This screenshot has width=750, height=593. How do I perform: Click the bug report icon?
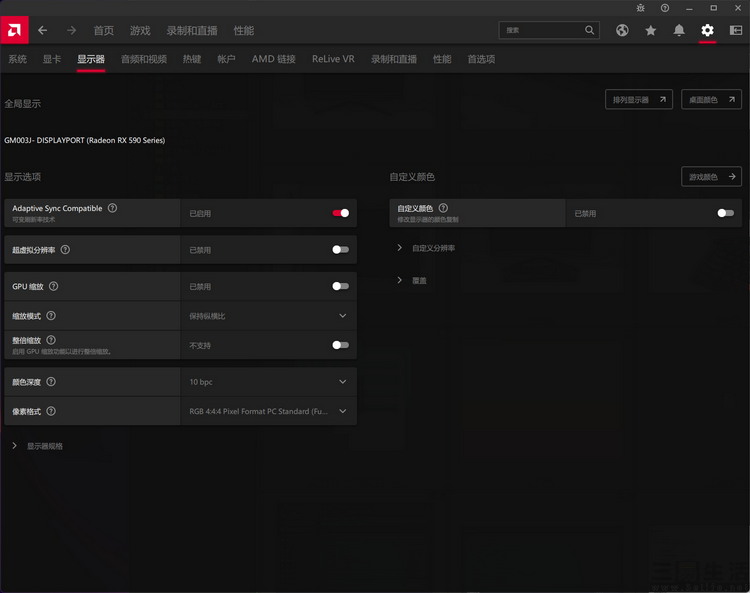(640, 8)
